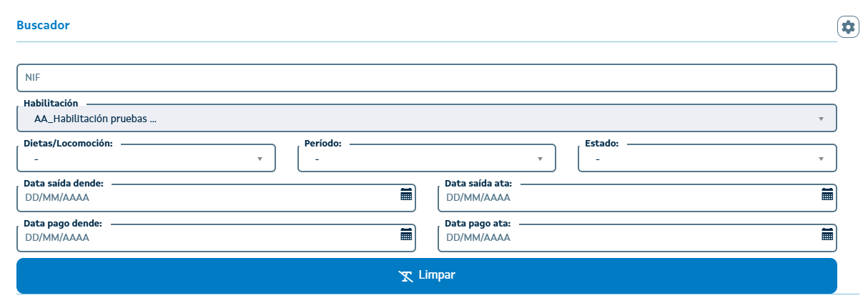Viewport: 868px width, 298px height.
Task: Focus the Data saída dende date field
Action: click(x=207, y=198)
